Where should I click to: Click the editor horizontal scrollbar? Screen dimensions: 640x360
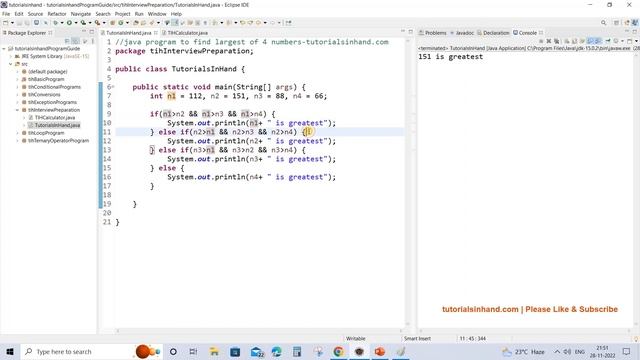[x=260, y=331]
